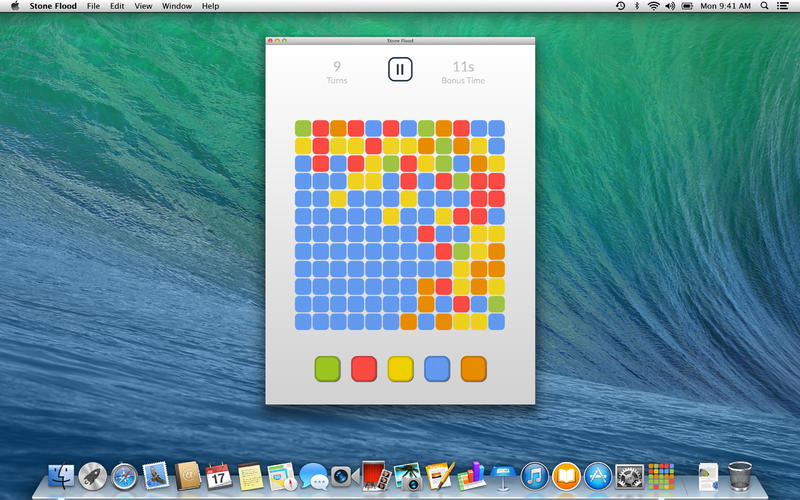Choose the yellow color button
The image size is (800, 500).
pos(400,369)
